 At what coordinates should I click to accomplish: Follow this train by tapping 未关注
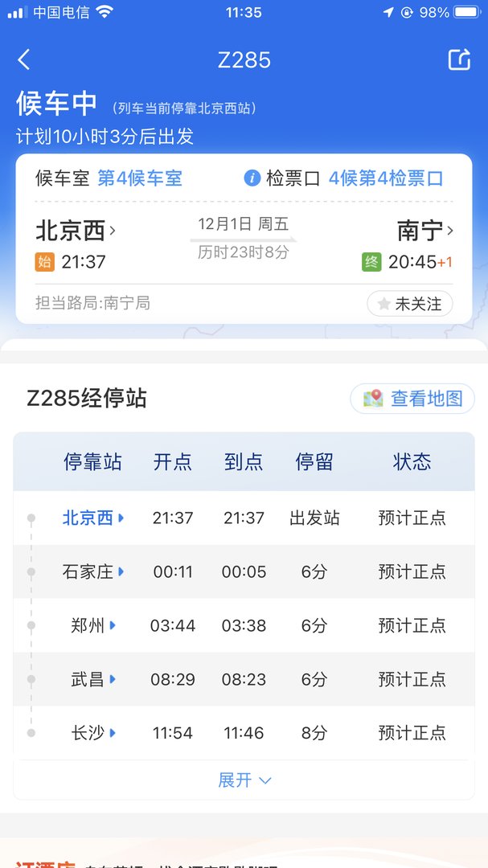pyautogui.click(x=408, y=304)
